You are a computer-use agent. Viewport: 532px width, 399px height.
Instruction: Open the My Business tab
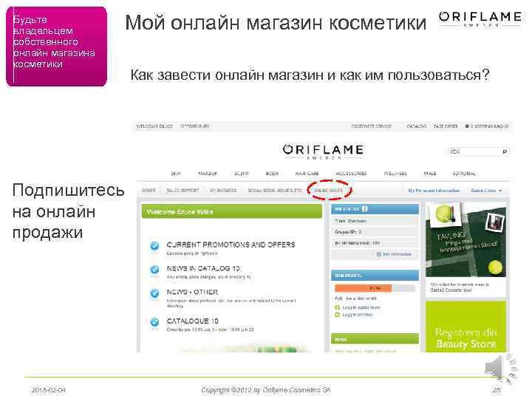(x=223, y=191)
